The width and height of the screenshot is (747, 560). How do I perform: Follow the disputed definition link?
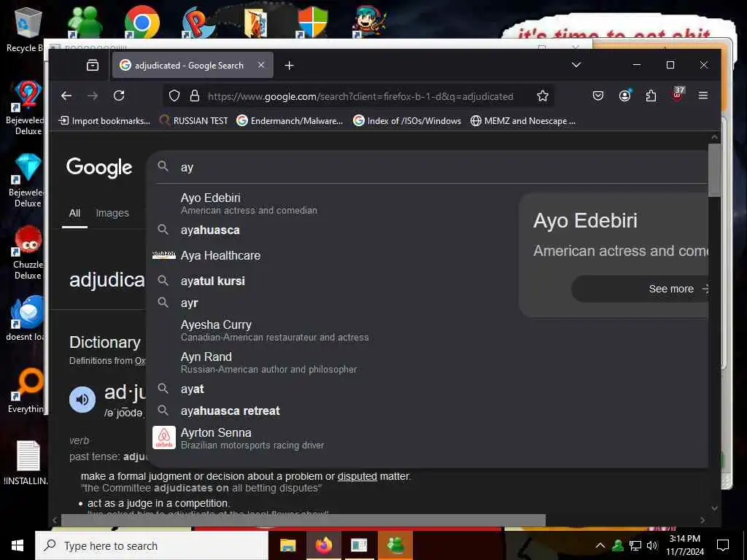357,476
